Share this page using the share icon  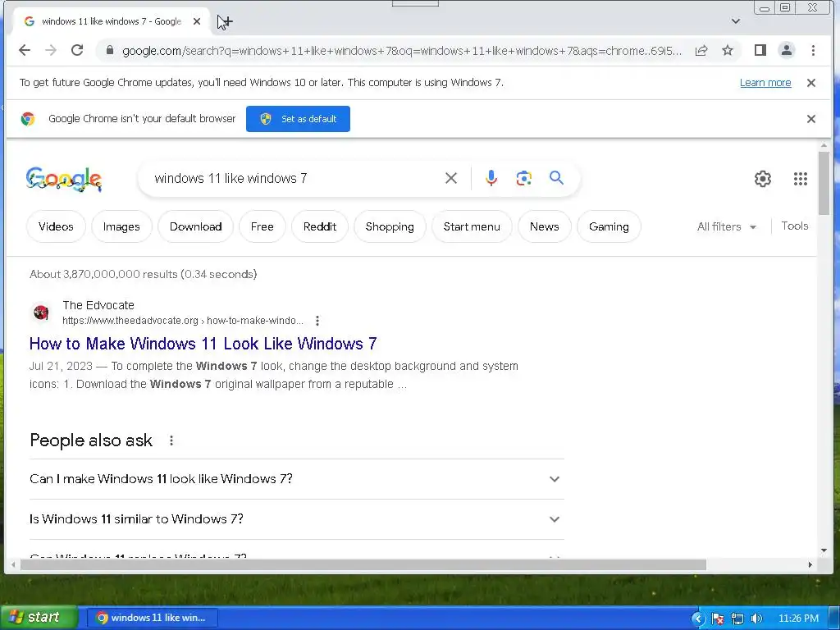(x=701, y=50)
